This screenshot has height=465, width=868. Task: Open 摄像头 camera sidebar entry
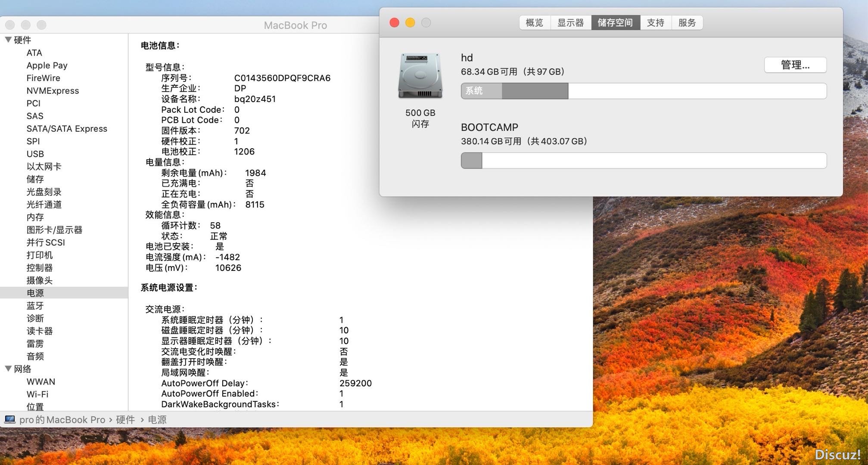tap(40, 280)
